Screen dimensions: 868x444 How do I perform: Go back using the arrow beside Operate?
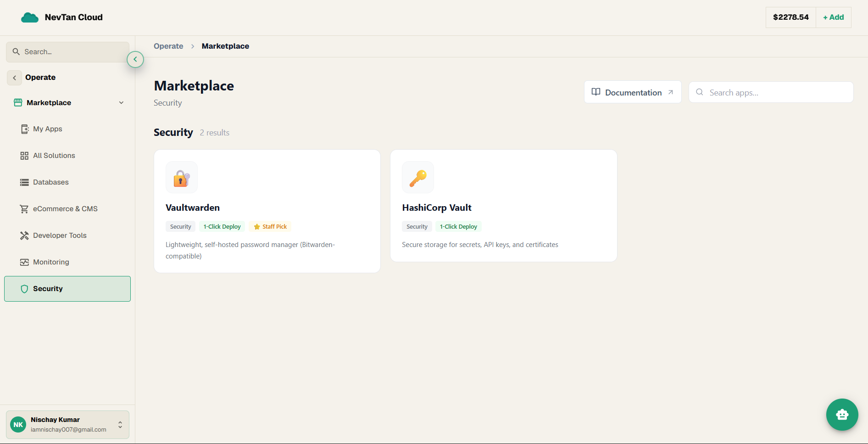point(15,78)
